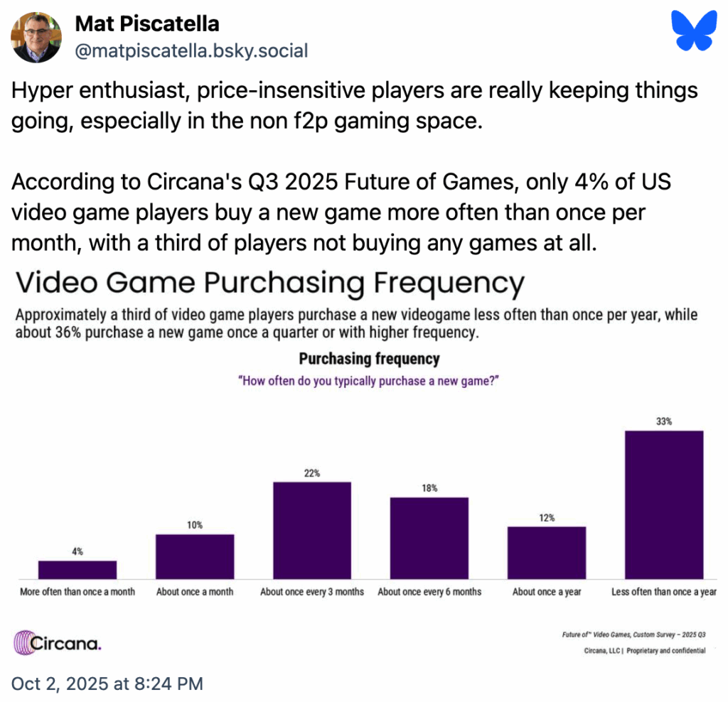Click the 10% About once a month bar
Image resolution: width=728 pixels, height=702 pixels.
tap(195, 556)
